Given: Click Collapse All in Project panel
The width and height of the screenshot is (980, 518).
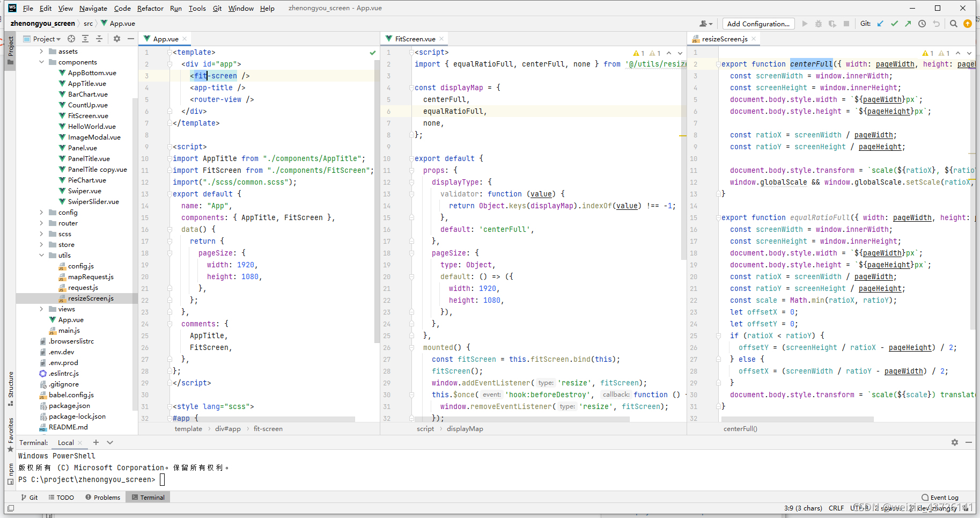Looking at the screenshot, I should tap(99, 39).
